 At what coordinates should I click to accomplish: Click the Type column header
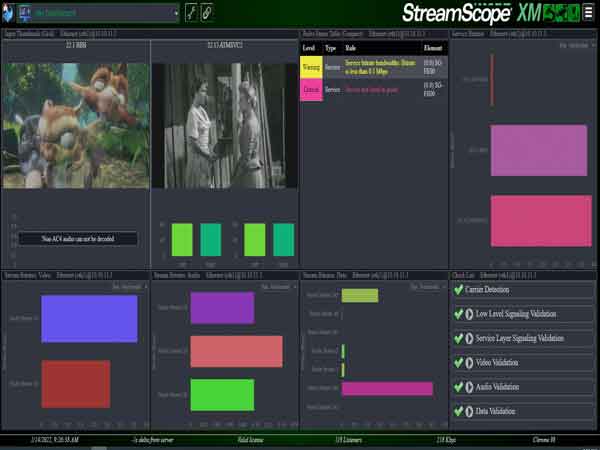(330, 48)
